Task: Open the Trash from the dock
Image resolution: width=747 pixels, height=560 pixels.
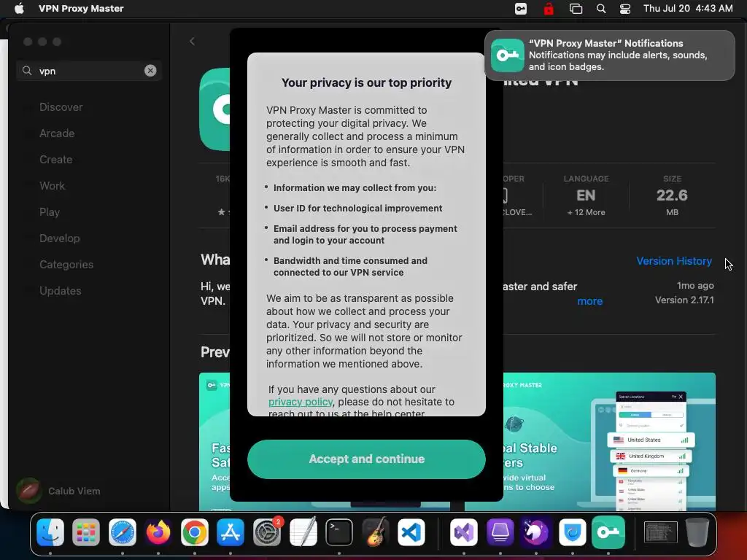Action: [x=697, y=532]
